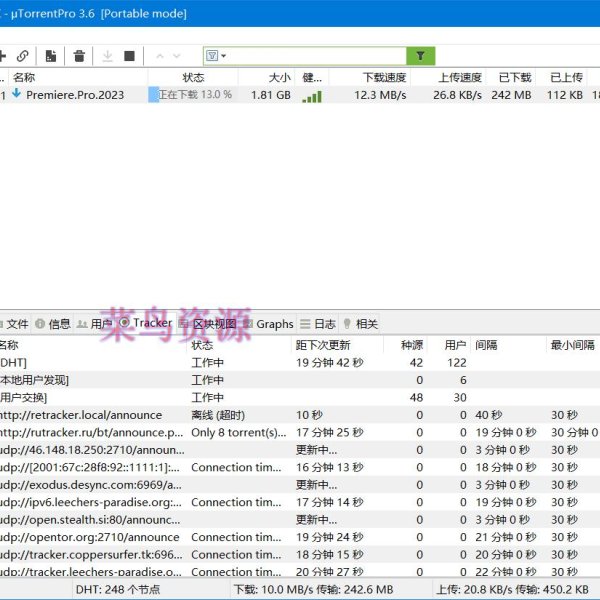
Task: Select the exodus.desync.com tracker row
Action: 300,485
